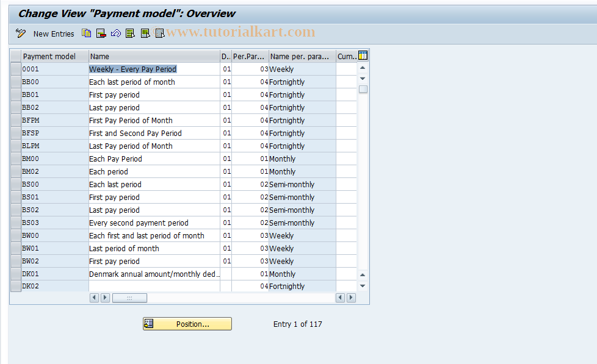This screenshot has height=364, width=597.
Task: Select the row selector for DK01
Action: tap(16, 274)
